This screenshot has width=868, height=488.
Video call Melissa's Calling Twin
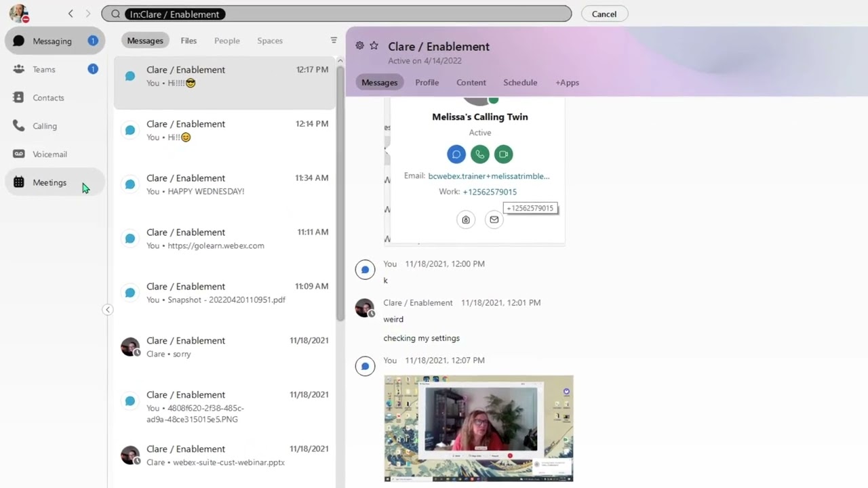tap(504, 155)
